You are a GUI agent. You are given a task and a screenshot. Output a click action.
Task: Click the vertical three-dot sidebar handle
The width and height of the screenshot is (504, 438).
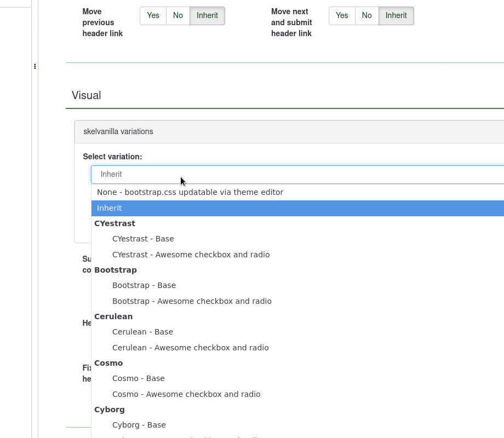[35, 66]
